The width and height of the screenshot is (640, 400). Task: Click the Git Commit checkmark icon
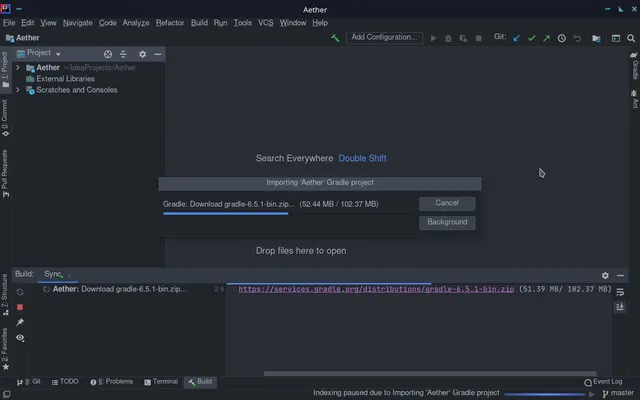coord(531,38)
